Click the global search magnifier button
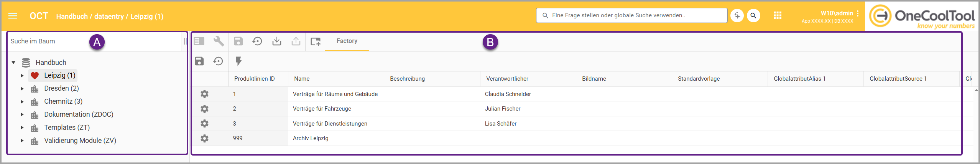This screenshot has height=164, width=980. 753,16
